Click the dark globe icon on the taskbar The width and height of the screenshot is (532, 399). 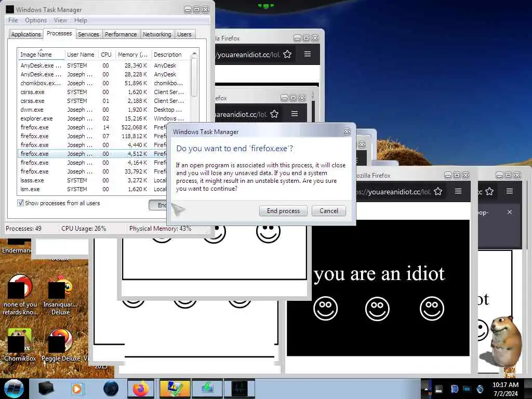pyautogui.click(x=111, y=389)
